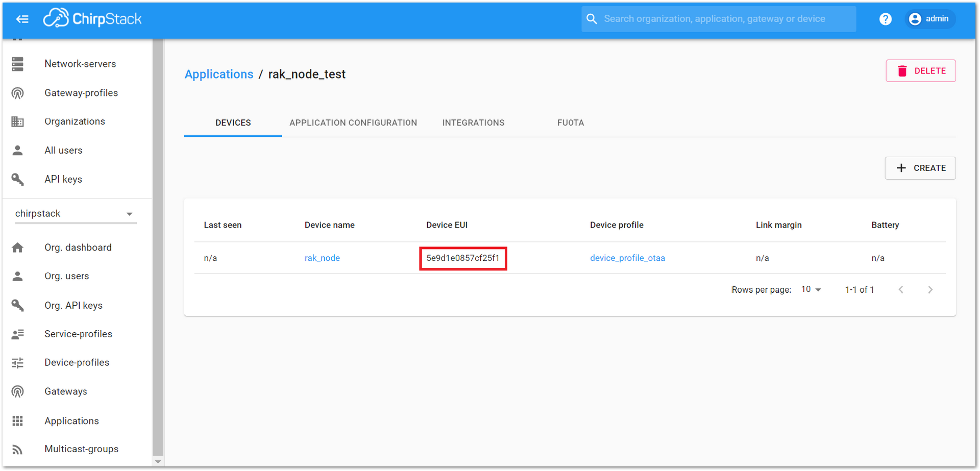Collapse the sidebar with back arrow icon

(x=22, y=19)
